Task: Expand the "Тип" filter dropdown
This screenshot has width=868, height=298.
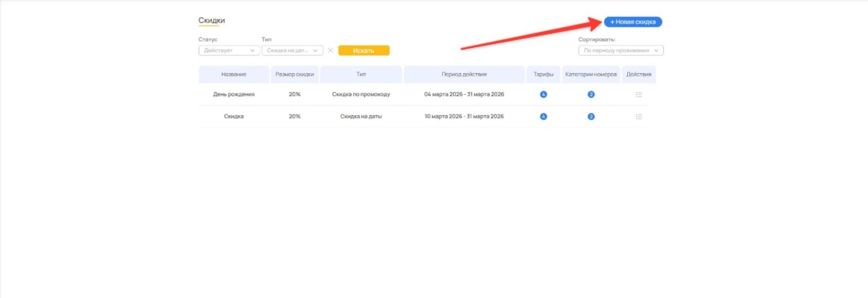Action: 292,51
